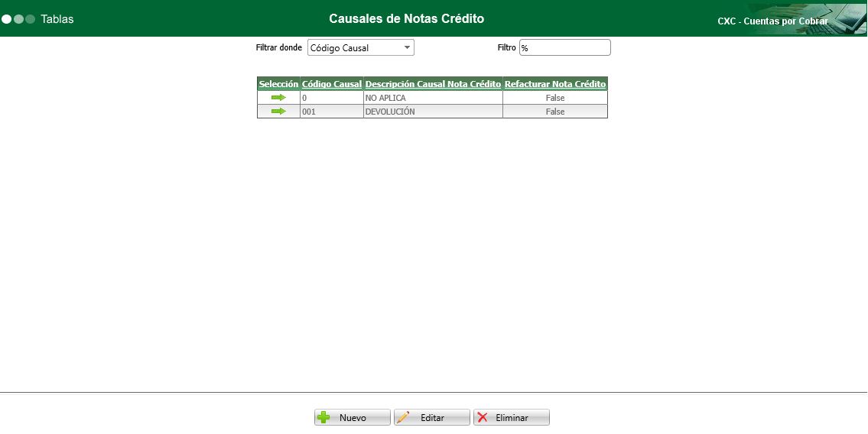Image resolution: width=868 pixels, height=434 pixels.
Task: Click the Eliminar button
Action: point(512,417)
